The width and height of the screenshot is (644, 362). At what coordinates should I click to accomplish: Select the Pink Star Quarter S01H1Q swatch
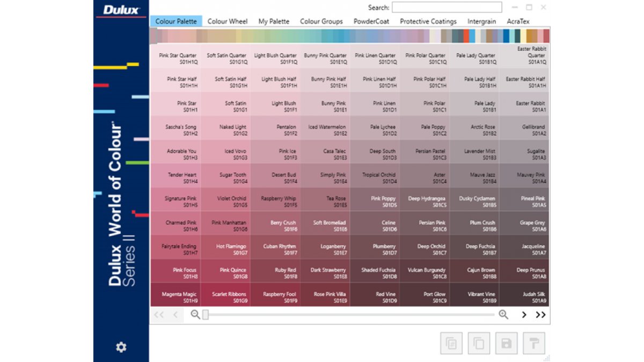(x=175, y=56)
